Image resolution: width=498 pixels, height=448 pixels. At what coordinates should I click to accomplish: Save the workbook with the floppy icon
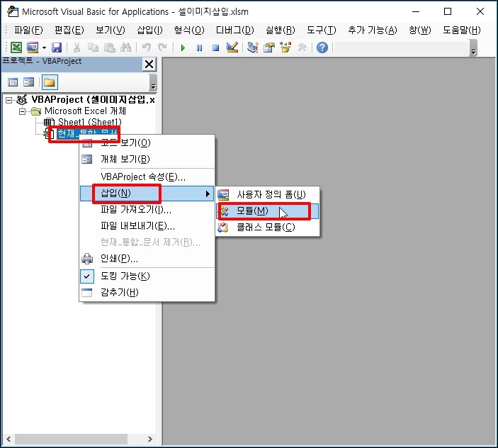tap(57, 47)
